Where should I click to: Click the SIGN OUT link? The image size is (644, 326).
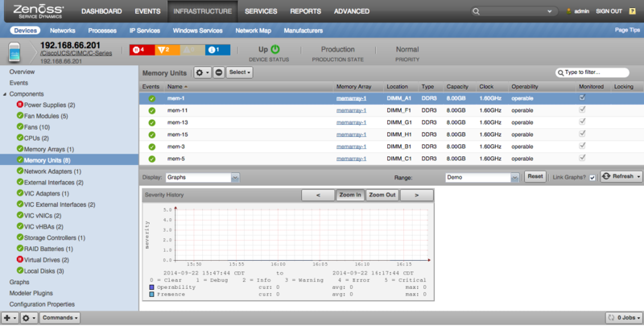click(609, 11)
